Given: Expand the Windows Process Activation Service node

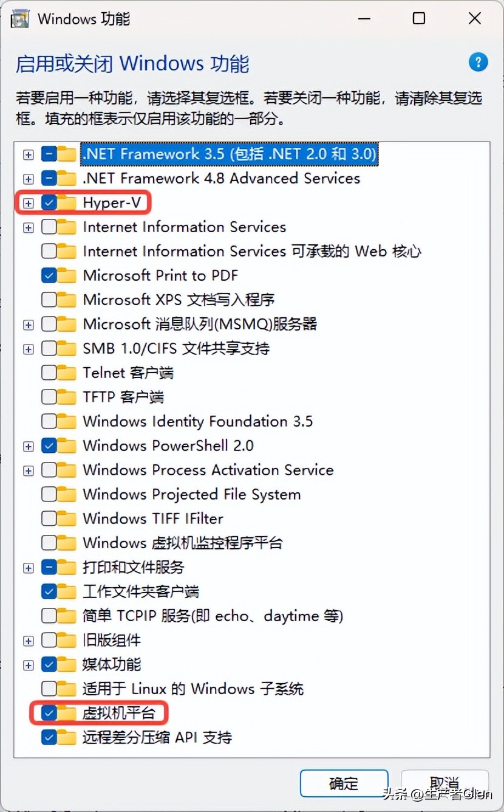Looking at the screenshot, I should pyautogui.click(x=28, y=470).
